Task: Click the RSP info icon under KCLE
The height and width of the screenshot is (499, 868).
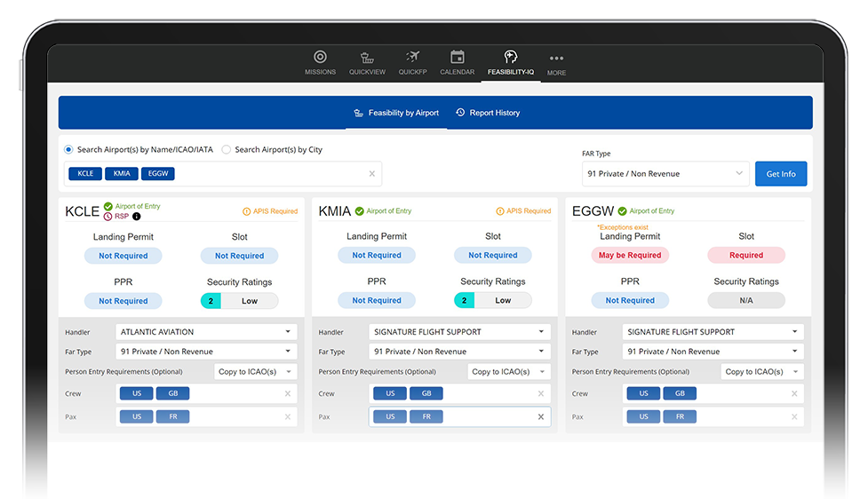Action: (136, 216)
